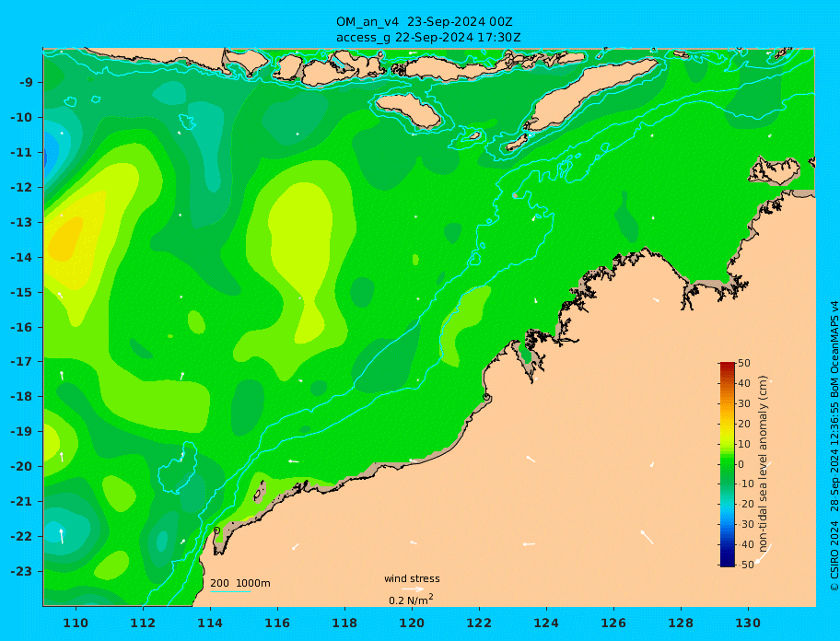Click the wind stress reference arrow
Screen dimensions: 840x641
coord(413,589)
